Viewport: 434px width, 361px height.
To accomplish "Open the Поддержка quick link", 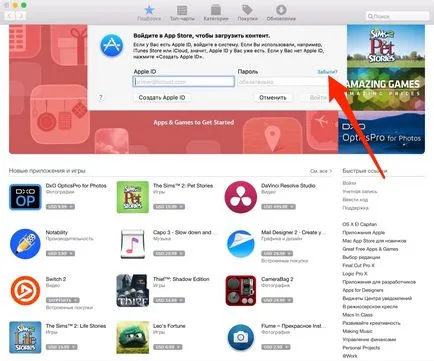I will 355,208.
